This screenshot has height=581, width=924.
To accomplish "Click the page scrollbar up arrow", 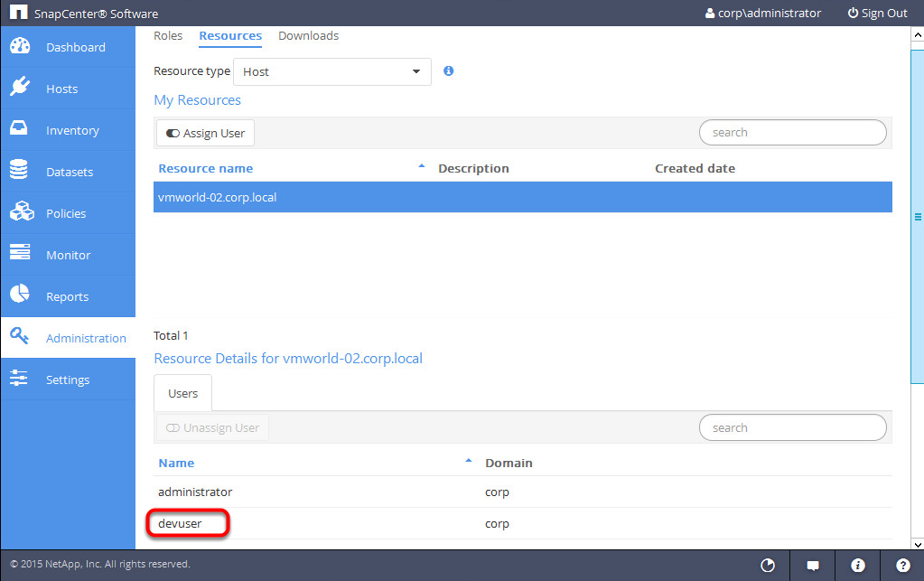I will coord(918,35).
